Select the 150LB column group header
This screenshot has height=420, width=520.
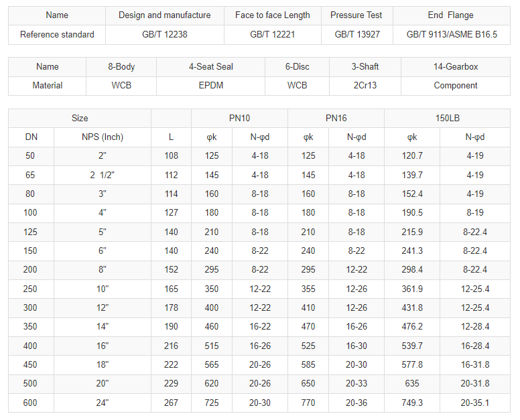click(447, 119)
